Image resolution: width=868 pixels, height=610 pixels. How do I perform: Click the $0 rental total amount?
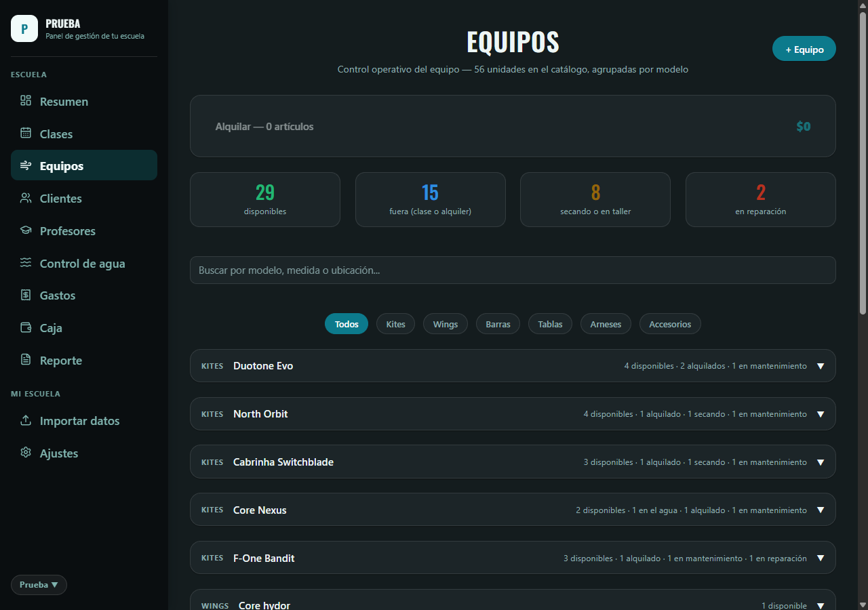click(x=804, y=126)
